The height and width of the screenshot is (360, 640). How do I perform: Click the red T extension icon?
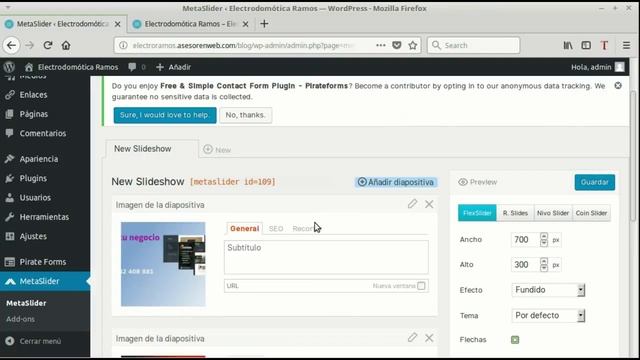pyautogui.click(x=604, y=45)
